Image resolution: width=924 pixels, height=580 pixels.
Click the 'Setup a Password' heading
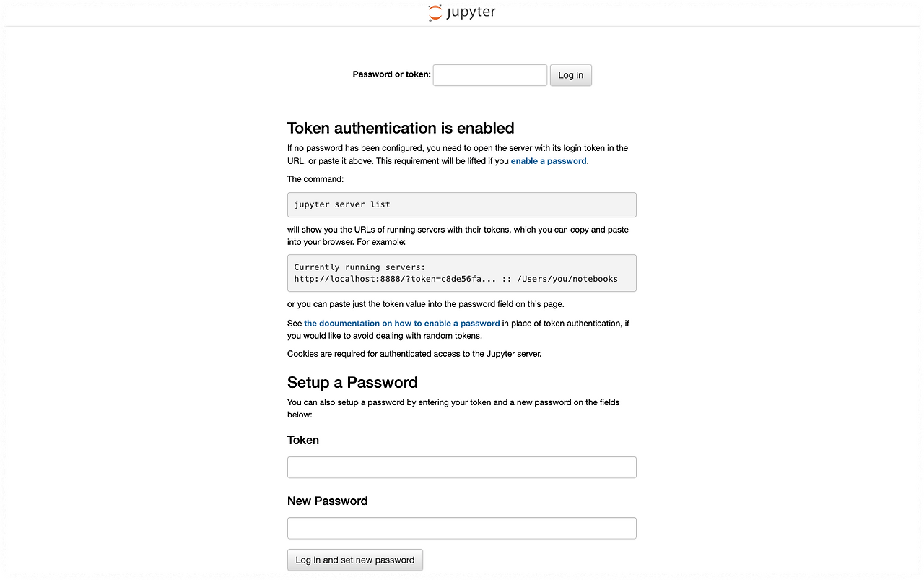(352, 382)
